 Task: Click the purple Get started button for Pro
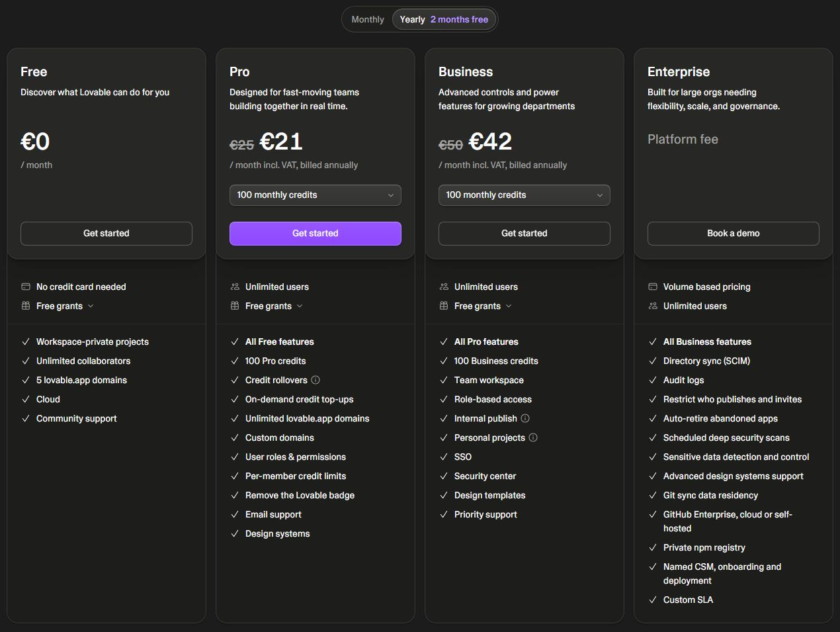315,234
